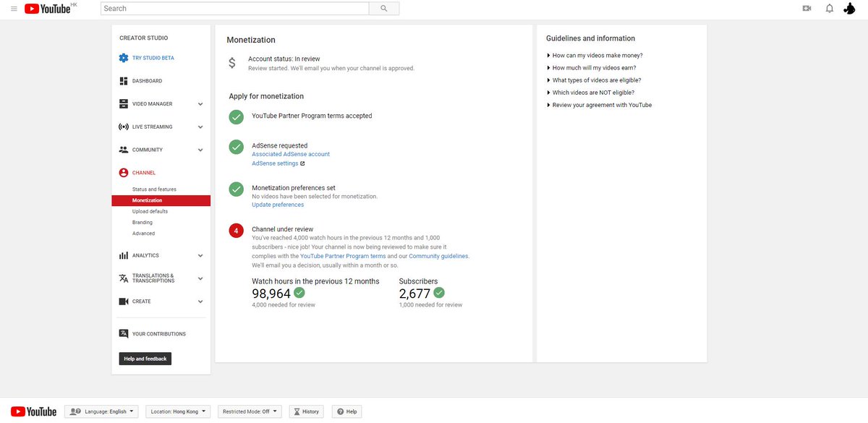Viewport: 868px width, 423px height.
Task: Expand the Create section chevron
Action: coord(200,302)
